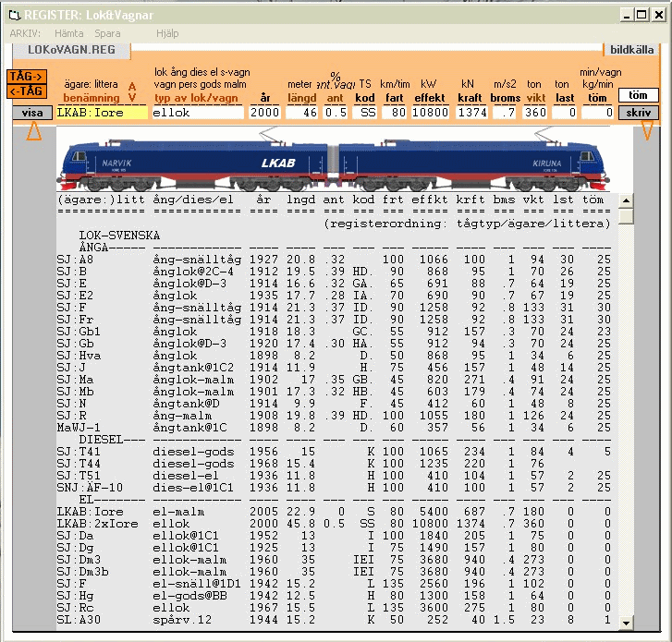Open the Hjälp menu

tap(167, 33)
